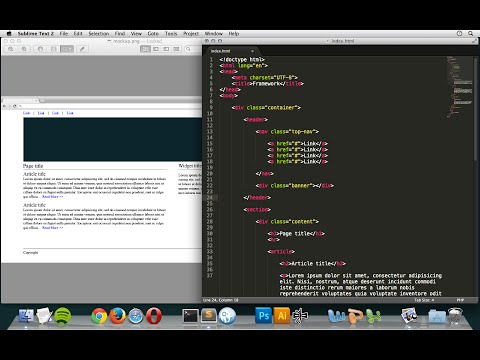480x360 pixels.
Task: Switch Preview to contact sheet view
Action: point(176,49)
